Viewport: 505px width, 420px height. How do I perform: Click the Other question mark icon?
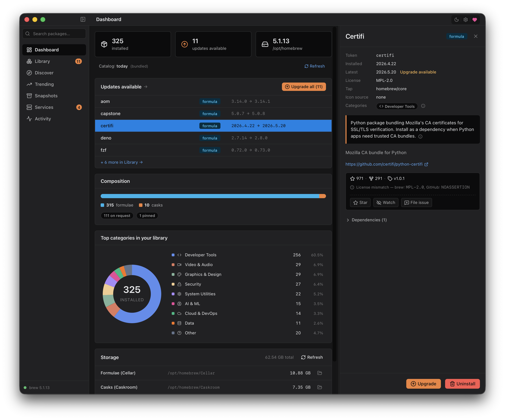(179, 333)
